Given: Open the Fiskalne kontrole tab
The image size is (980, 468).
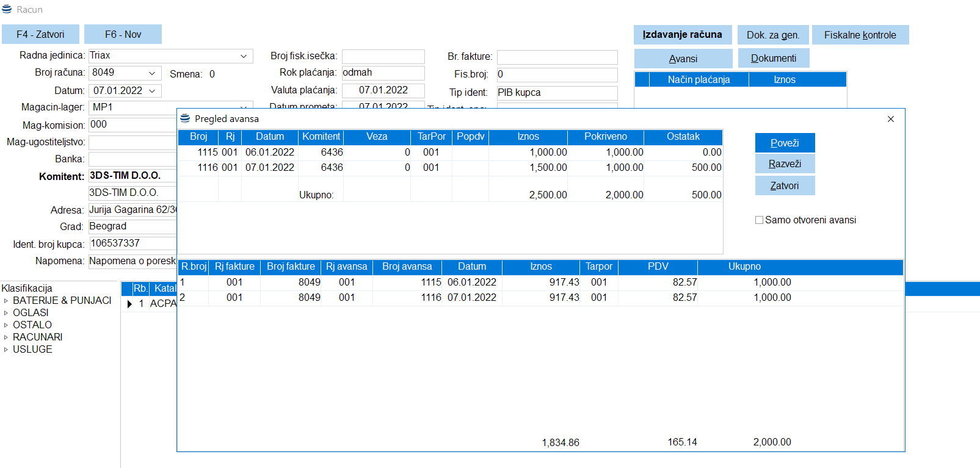Looking at the screenshot, I should 860,35.
